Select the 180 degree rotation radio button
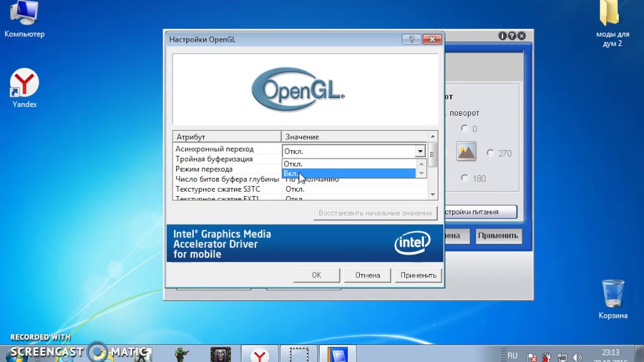 click(464, 178)
